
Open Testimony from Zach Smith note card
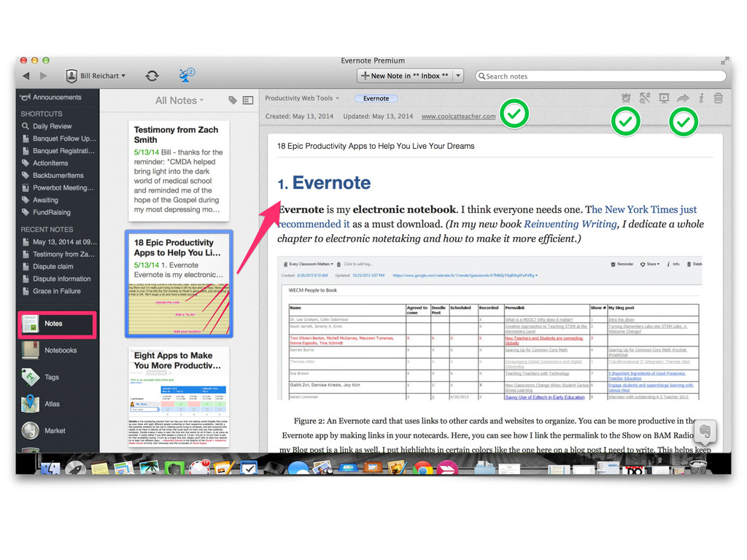[x=179, y=171]
